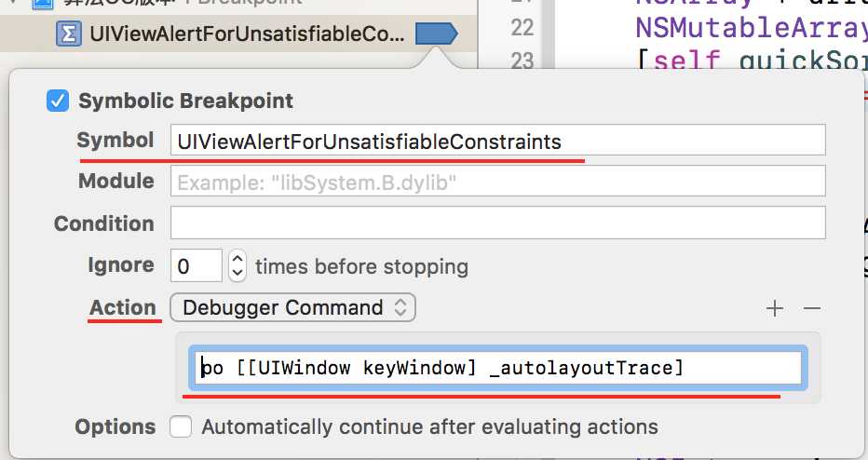Click the Symbol text field
The width and height of the screenshot is (868, 460).
[497, 140]
